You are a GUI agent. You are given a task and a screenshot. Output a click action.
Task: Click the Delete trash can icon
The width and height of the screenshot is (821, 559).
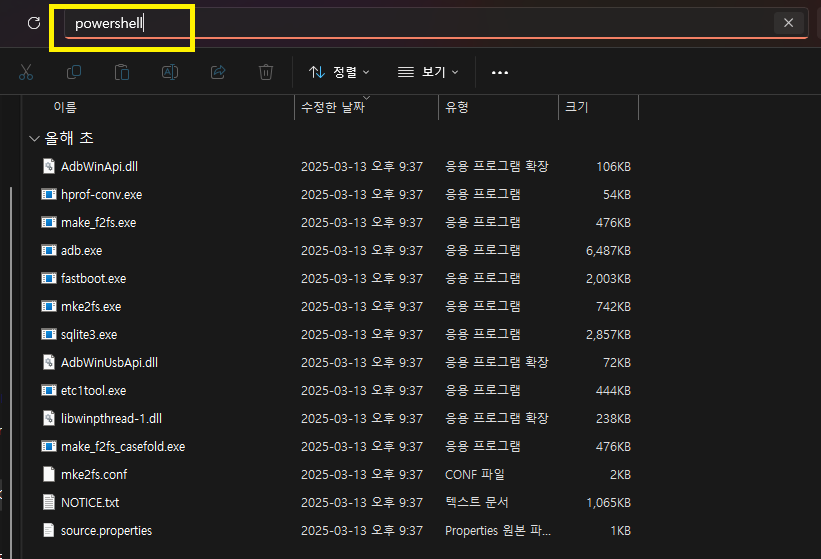[x=266, y=72]
